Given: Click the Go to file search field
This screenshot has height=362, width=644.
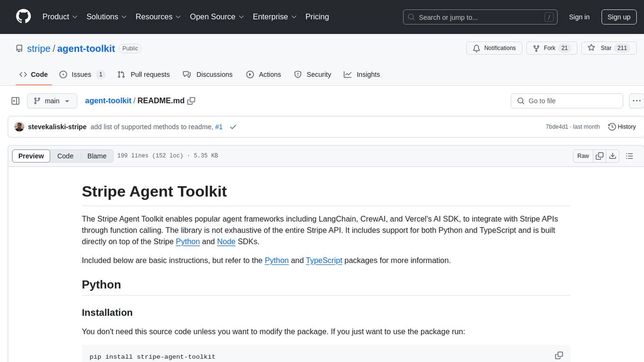Looking at the screenshot, I should coord(567,101).
